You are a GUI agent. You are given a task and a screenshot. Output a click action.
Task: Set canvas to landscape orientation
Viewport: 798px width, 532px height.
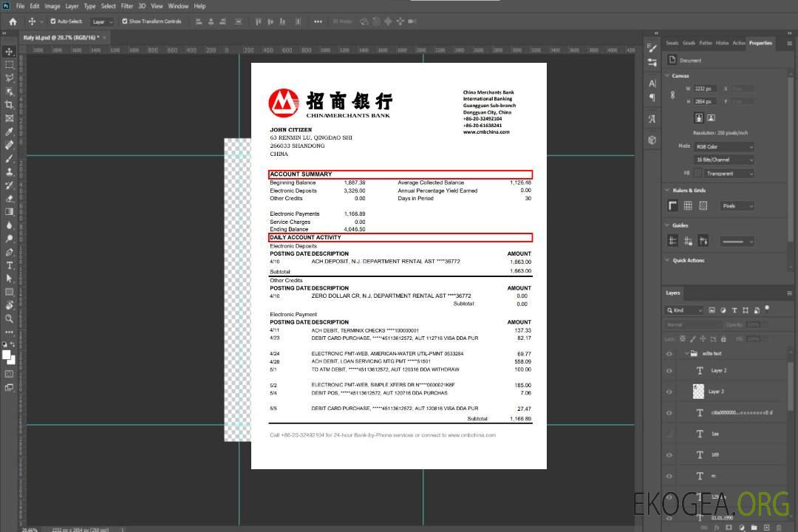coord(712,118)
